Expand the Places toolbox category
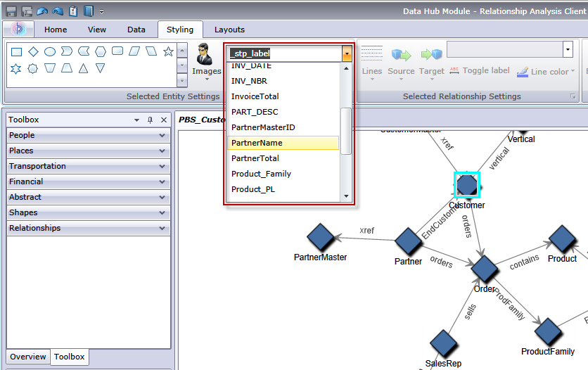The height and width of the screenshot is (370, 588). pyautogui.click(x=89, y=151)
